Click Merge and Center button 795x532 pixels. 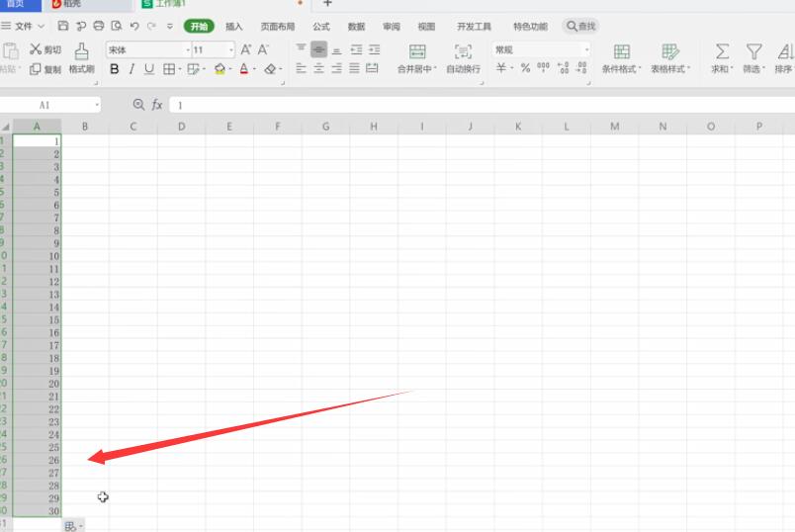(416, 58)
